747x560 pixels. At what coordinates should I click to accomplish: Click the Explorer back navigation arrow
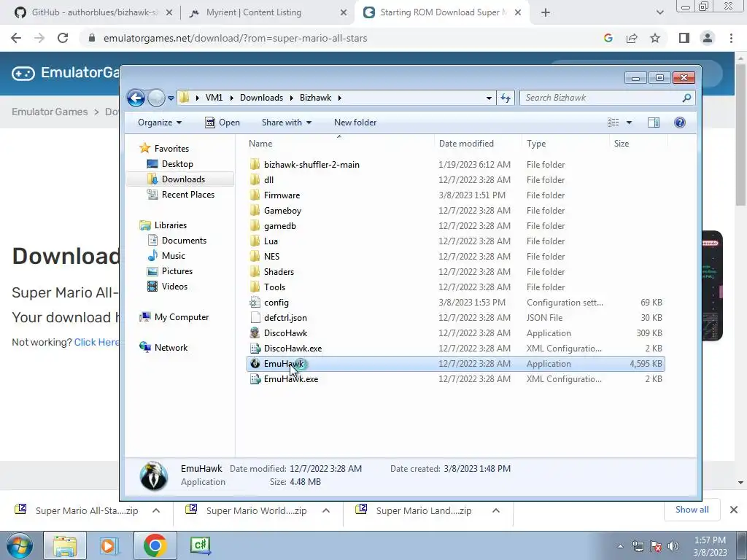click(136, 98)
